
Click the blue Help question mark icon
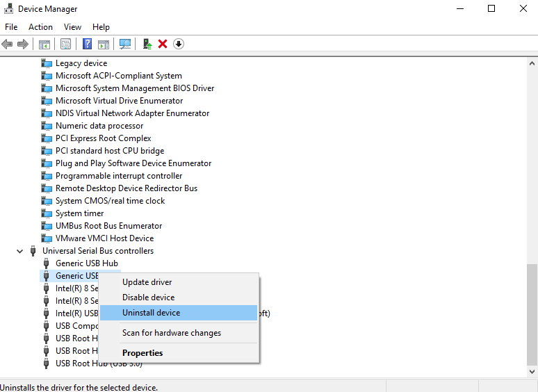point(87,44)
